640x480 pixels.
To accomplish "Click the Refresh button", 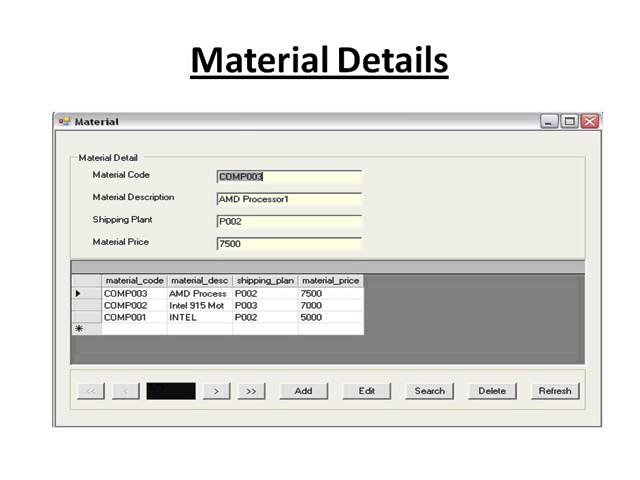I will tap(555, 391).
